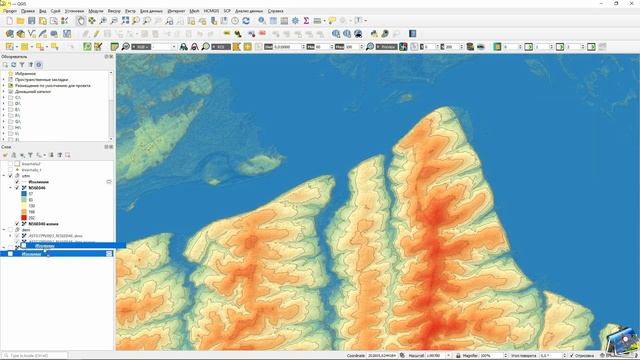This screenshot has width=640, height=360.
Task: Click the add group icon in the Layers panel
Action: point(13,155)
